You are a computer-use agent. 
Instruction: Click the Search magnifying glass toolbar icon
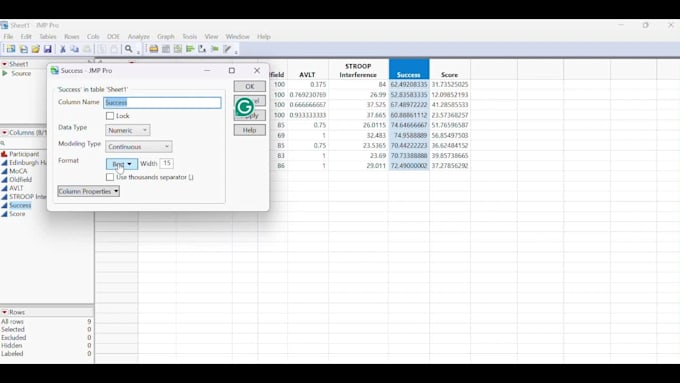coord(129,49)
